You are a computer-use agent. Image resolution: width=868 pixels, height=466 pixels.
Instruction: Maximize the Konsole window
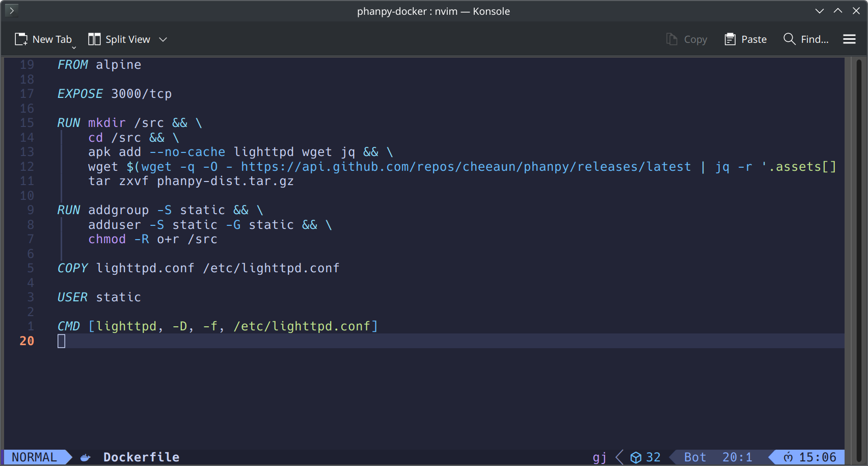tap(838, 11)
